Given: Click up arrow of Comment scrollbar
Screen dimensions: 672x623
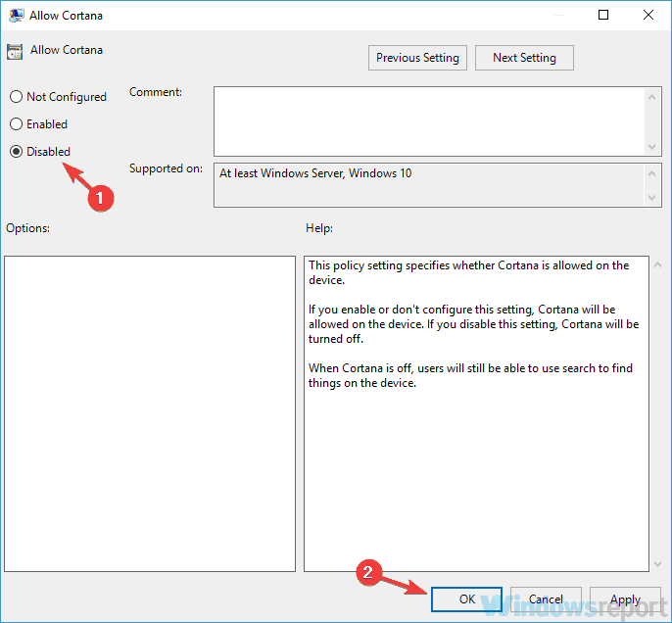Looking at the screenshot, I should [x=651, y=97].
